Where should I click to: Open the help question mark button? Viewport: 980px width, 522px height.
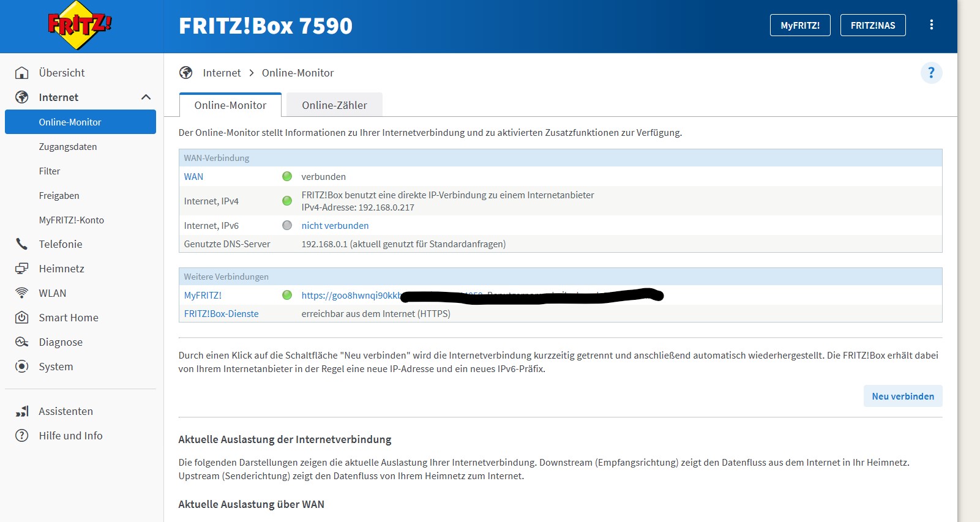pyautogui.click(x=931, y=73)
